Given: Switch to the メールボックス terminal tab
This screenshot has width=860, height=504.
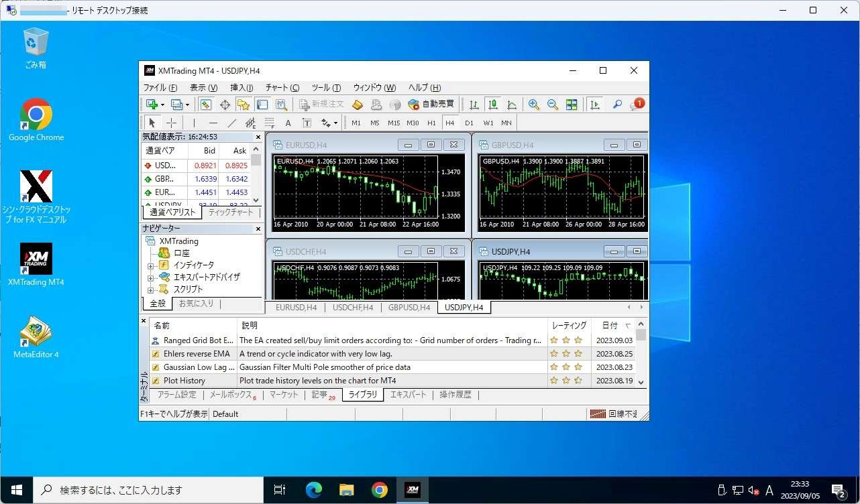Looking at the screenshot, I should [x=233, y=395].
